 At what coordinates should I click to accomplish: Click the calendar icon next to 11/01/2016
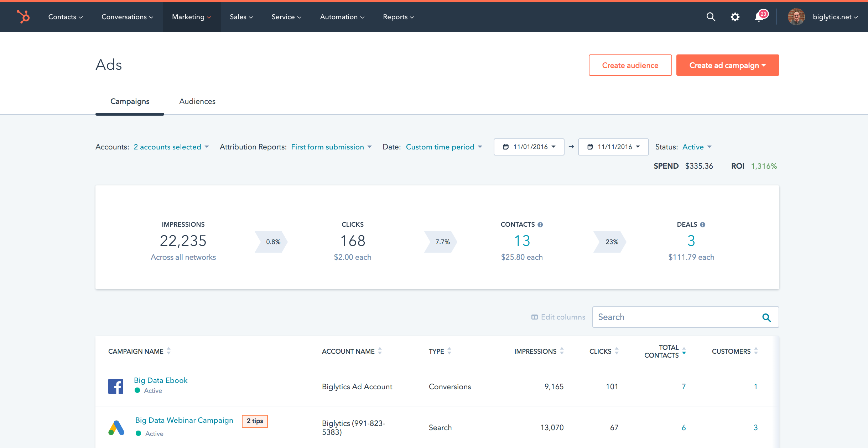505,147
